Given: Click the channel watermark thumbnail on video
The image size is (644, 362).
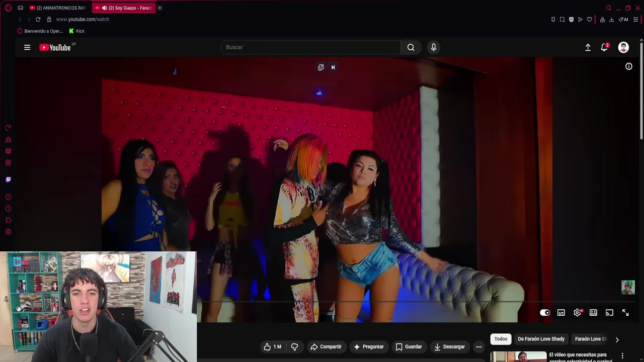Looking at the screenshot, I should pos(628,287).
